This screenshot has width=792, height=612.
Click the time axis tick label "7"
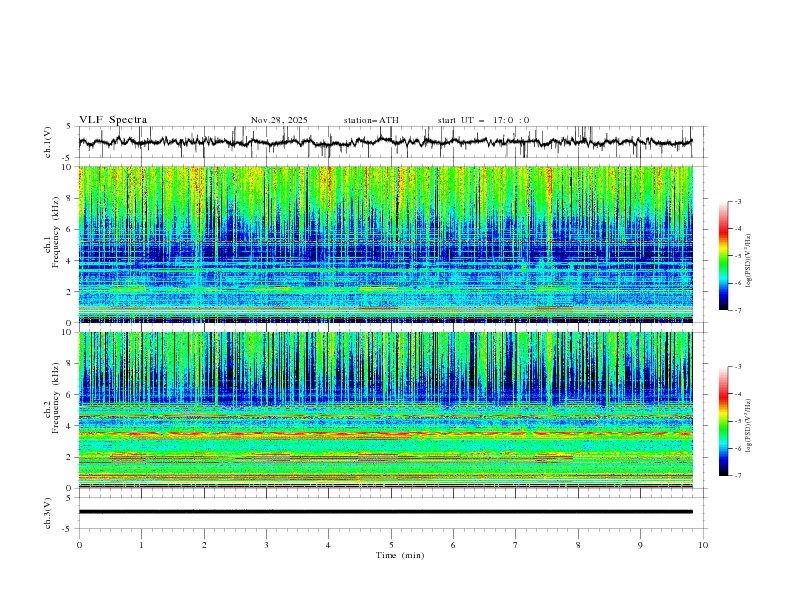tap(516, 545)
